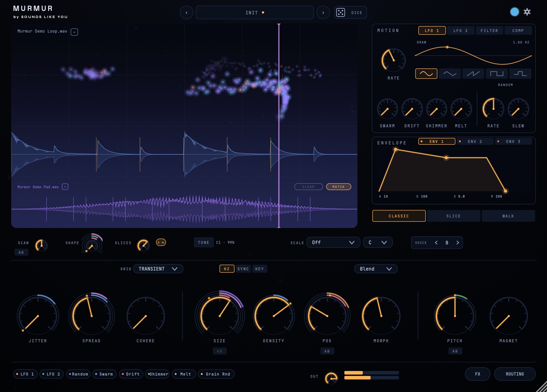547x392 pixels.
Task: Enable Walk playback mode
Action: click(508, 216)
